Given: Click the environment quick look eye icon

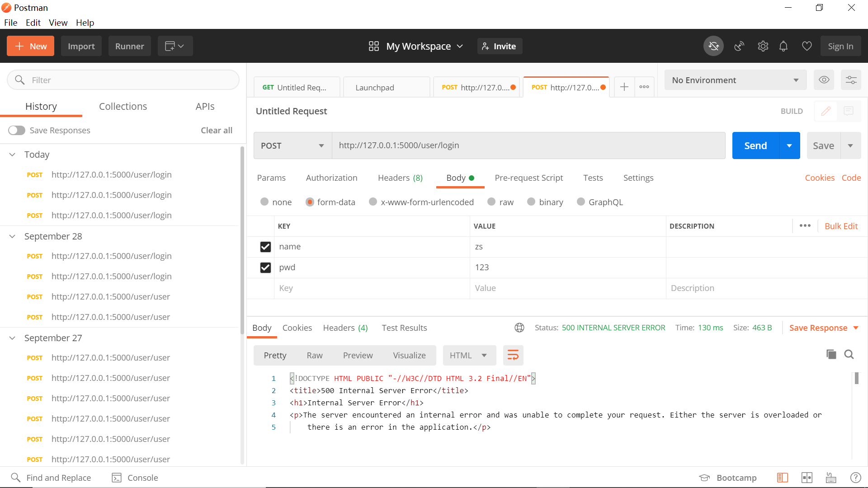Looking at the screenshot, I should point(824,80).
